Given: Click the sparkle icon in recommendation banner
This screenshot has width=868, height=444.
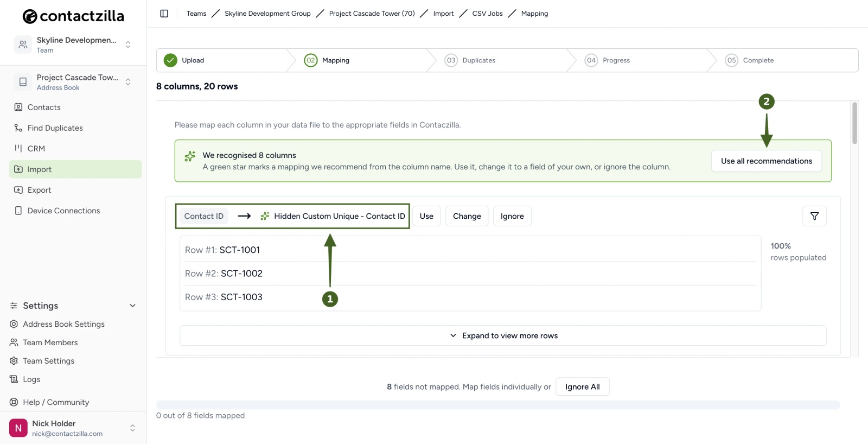Looking at the screenshot, I should click(x=190, y=156).
